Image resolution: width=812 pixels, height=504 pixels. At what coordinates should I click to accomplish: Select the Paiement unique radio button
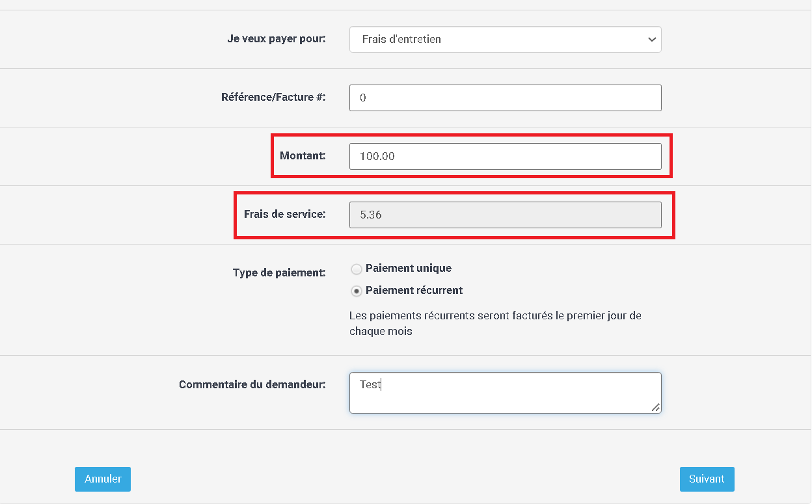357,269
